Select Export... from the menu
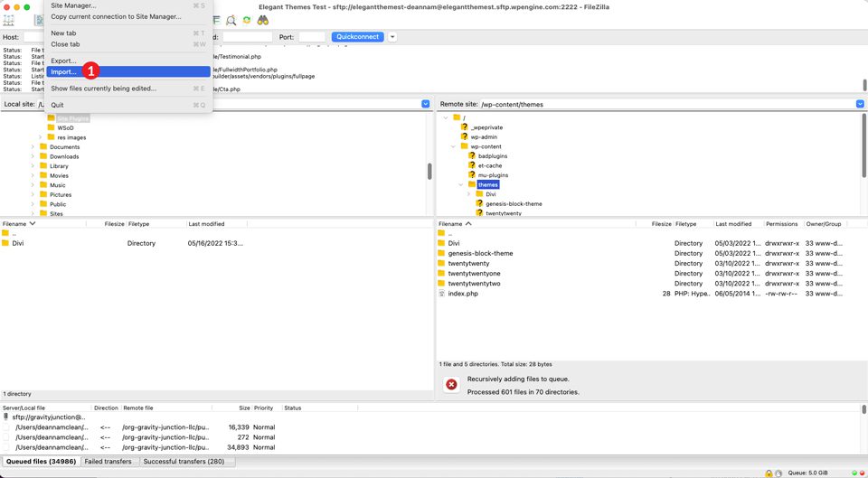 tap(128, 61)
